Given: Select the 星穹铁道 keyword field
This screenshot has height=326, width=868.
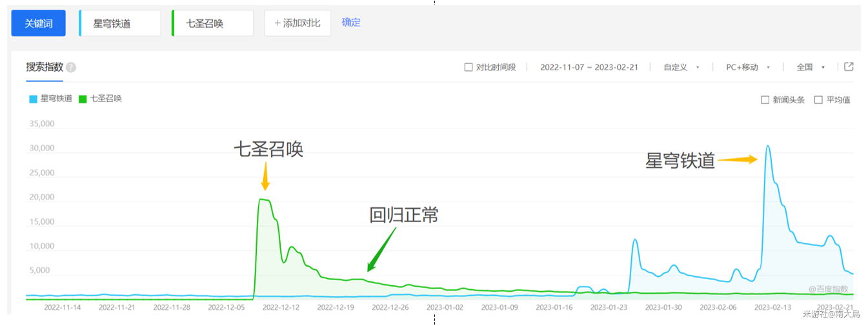Looking at the screenshot, I should pos(120,23).
